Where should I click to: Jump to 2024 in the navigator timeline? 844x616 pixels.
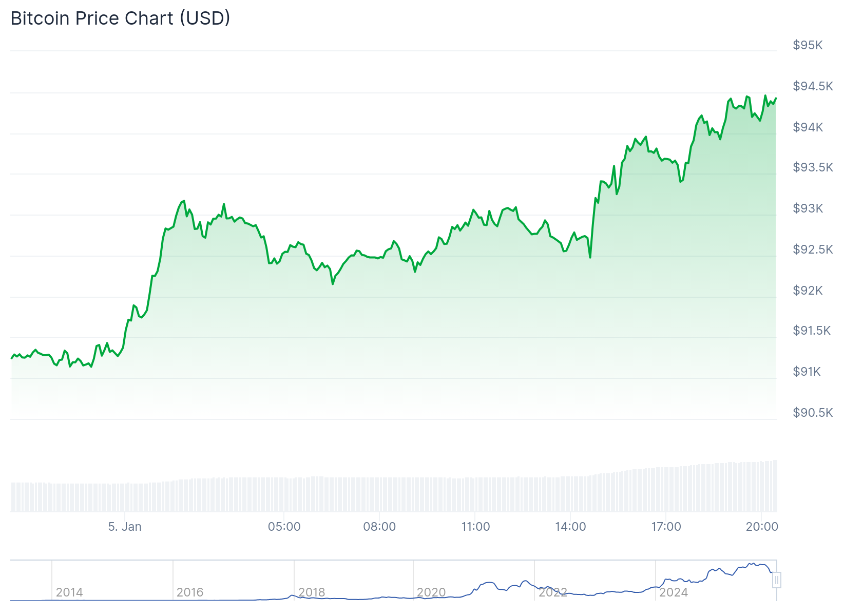[674, 592]
